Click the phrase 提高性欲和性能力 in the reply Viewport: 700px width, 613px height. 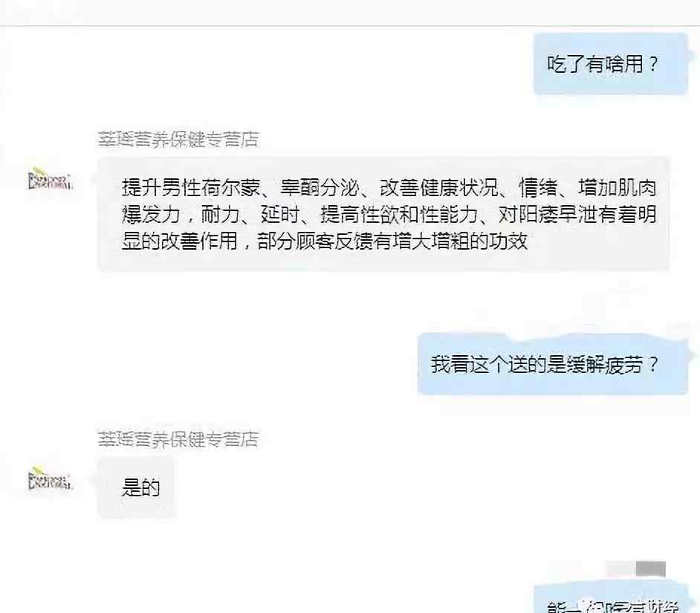tap(398, 215)
